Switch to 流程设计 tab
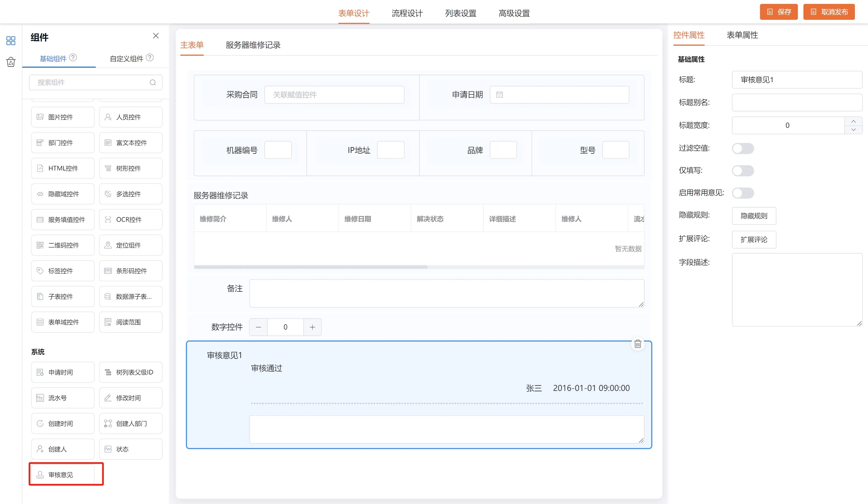 point(407,13)
